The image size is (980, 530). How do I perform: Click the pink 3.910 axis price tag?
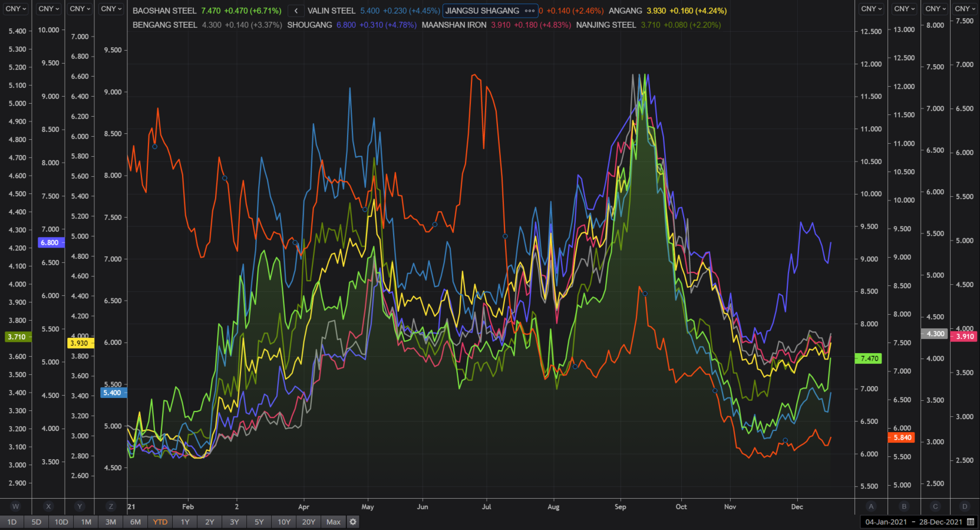click(x=965, y=336)
